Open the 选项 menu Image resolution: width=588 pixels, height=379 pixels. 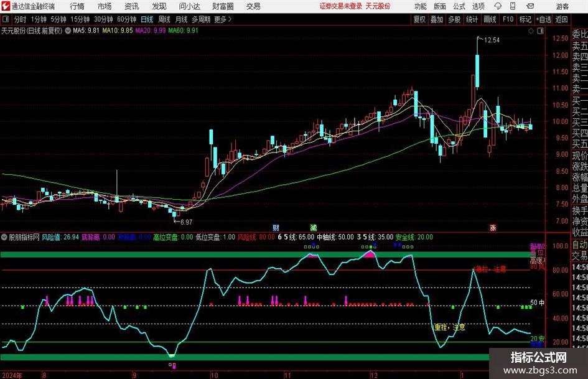tap(478, 6)
